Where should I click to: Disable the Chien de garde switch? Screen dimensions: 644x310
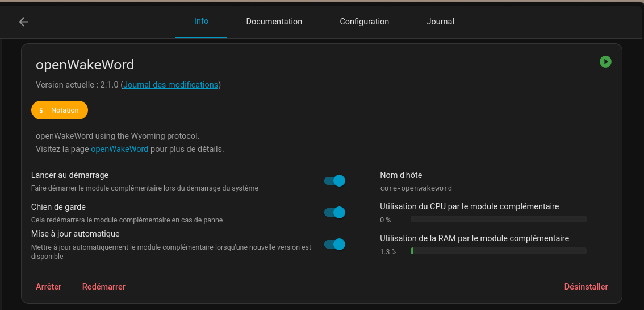[x=334, y=212]
